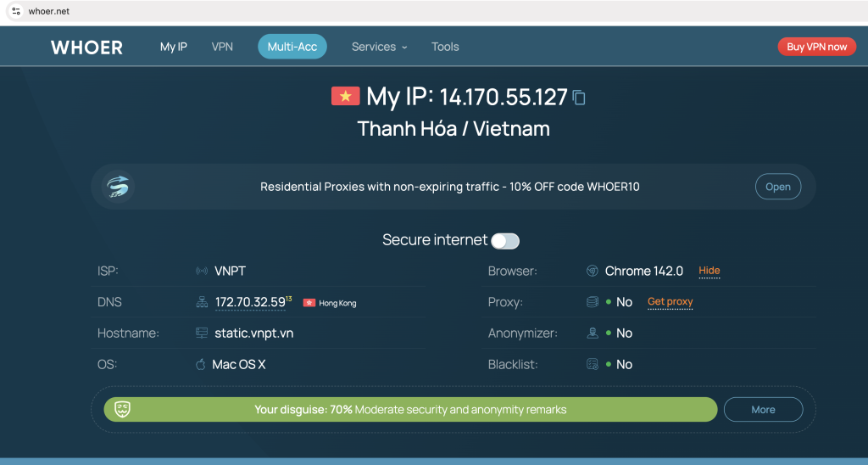868x465 pixels.
Task: Expand the Services dropdown menu
Action: coord(379,47)
